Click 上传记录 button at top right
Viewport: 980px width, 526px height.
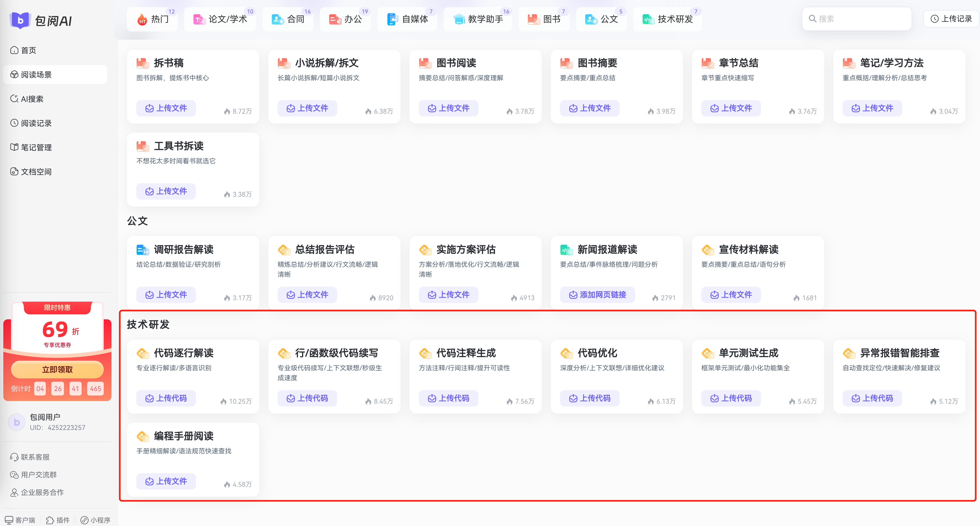point(951,19)
